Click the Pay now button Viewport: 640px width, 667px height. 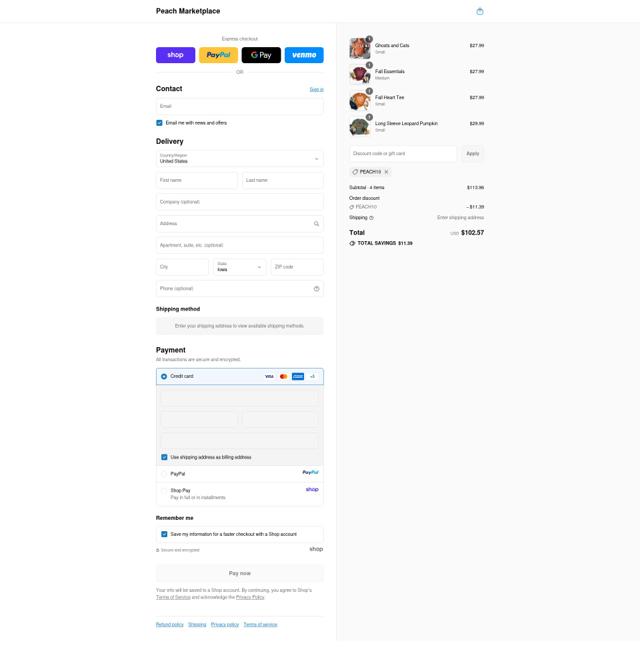click(239, 573)
